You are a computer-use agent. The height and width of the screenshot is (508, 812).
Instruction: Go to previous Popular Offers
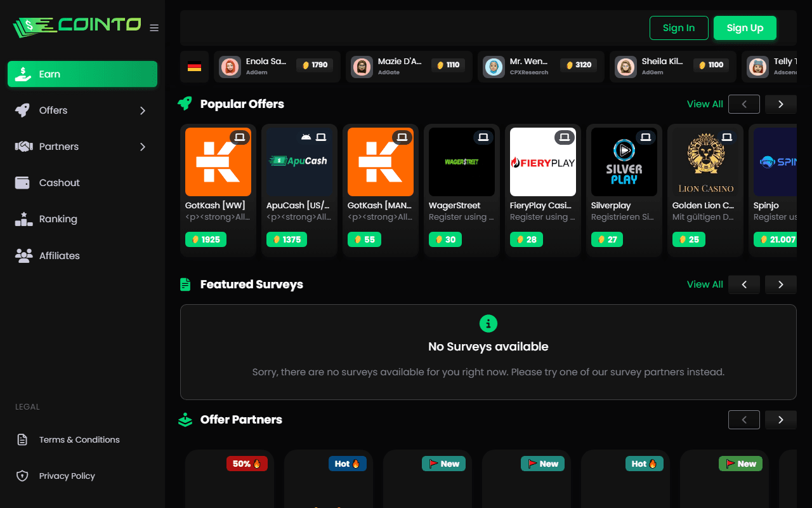(744, 104)
